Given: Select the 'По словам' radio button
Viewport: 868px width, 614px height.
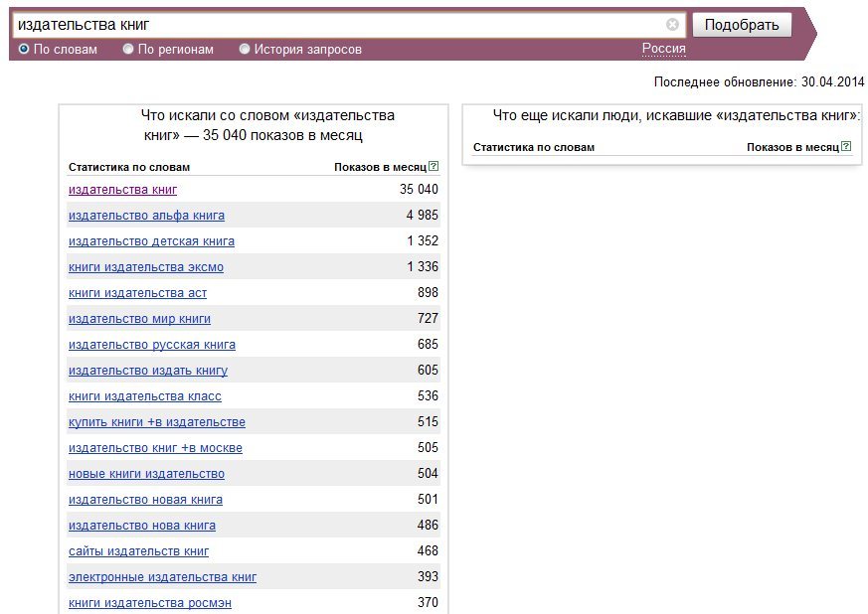Looking at the screenshot, I should (24, 49).
